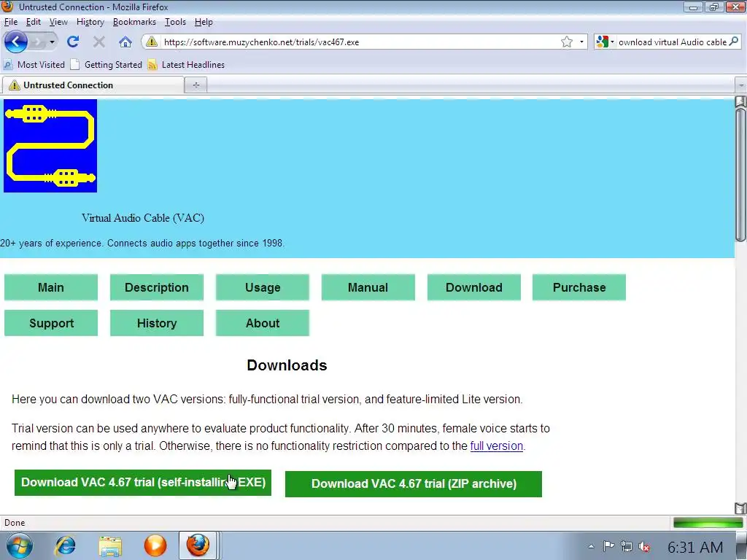The image size is (747, 560).
Task: Open the Latest Headlines feed bookmark
Action: click(x=186, y=65)
